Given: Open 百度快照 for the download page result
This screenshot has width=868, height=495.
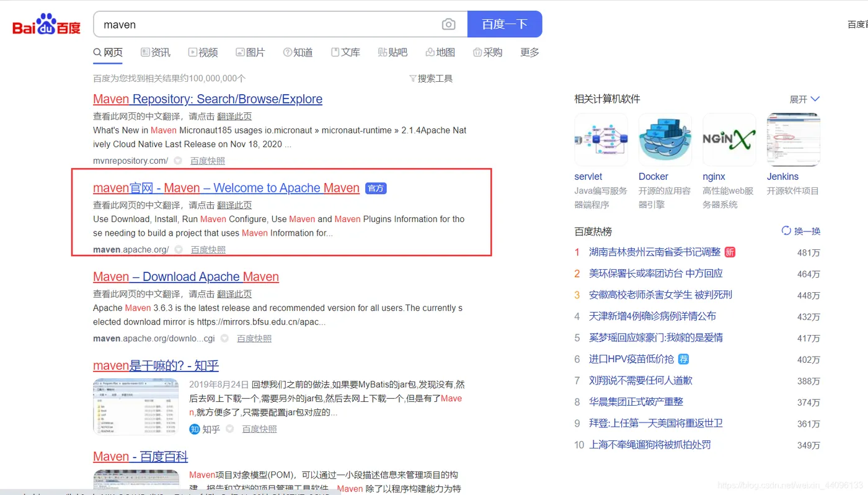Looking at the screenshot, I should [254, 338].
